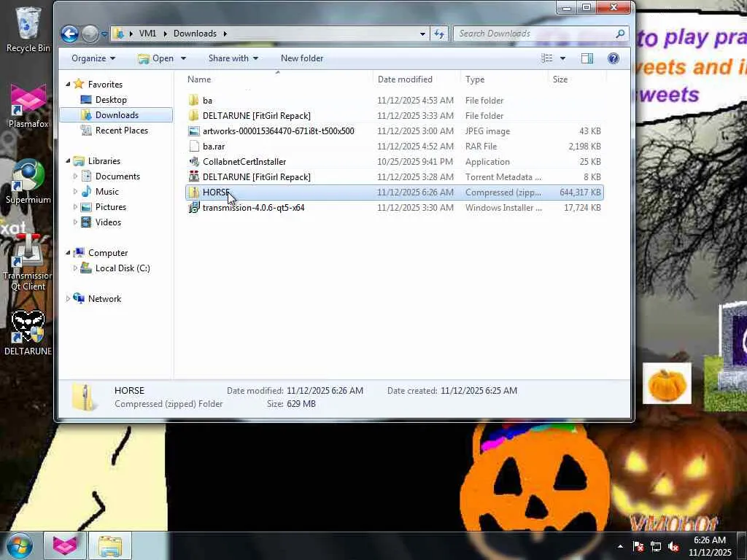Screen dimensions: 747x560
Task: Open the Share with menu
Action: (233, 58)
